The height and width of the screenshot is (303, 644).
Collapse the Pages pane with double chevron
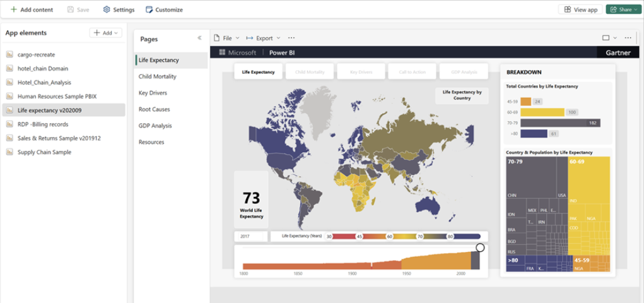click(199, 39)
